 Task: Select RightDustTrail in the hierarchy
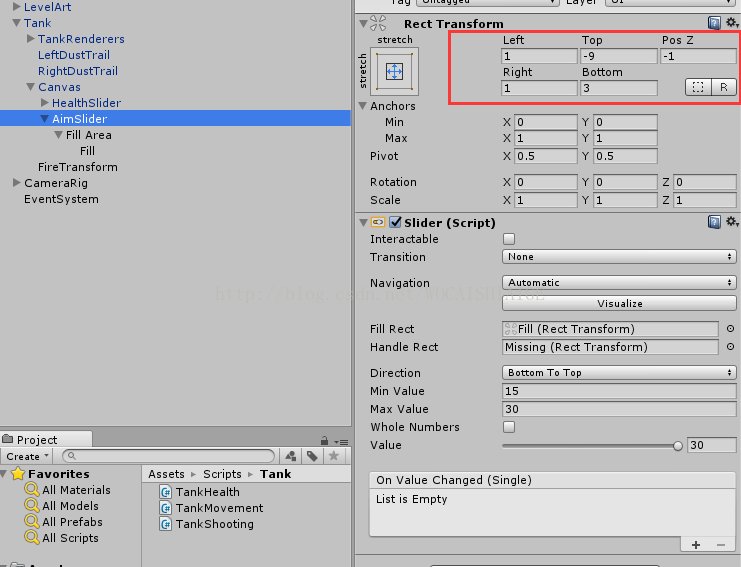[78, 71]
